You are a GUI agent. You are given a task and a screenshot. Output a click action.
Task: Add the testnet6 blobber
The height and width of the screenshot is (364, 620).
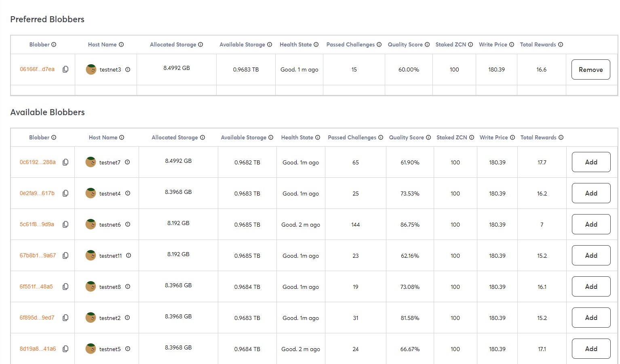tap(591, 225)
